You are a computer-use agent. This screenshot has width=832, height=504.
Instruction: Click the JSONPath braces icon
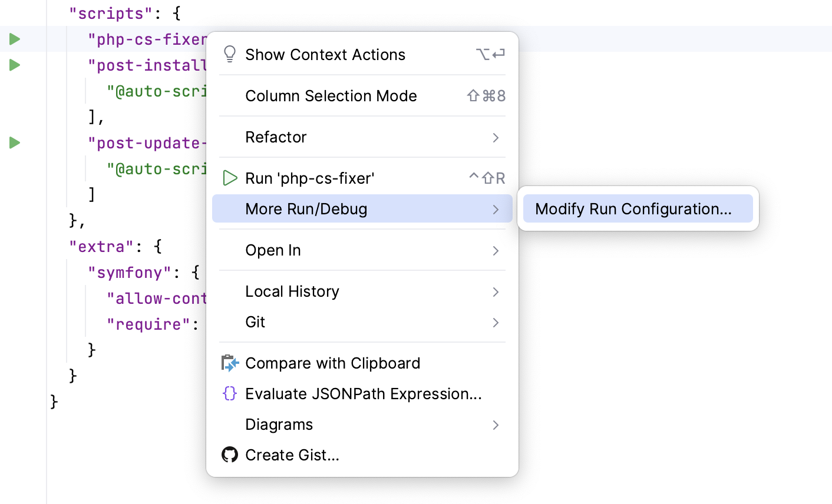230,393
